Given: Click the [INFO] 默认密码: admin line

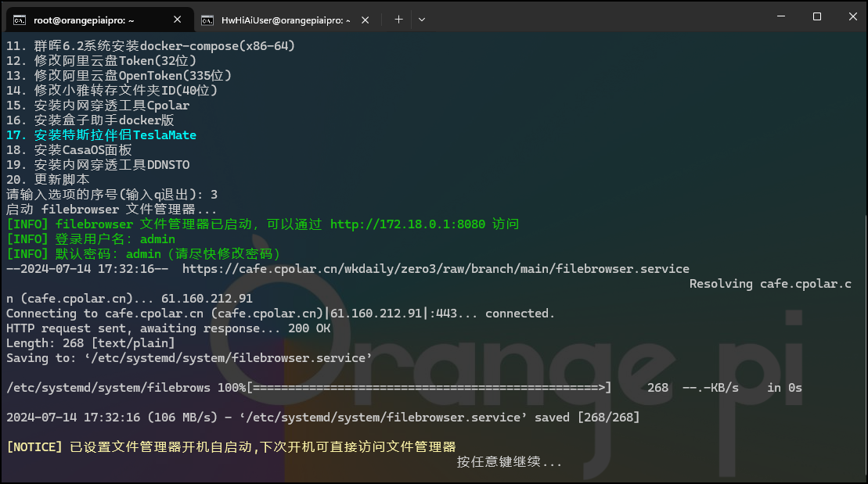Looking at the screenshot, I should point(144,254).
